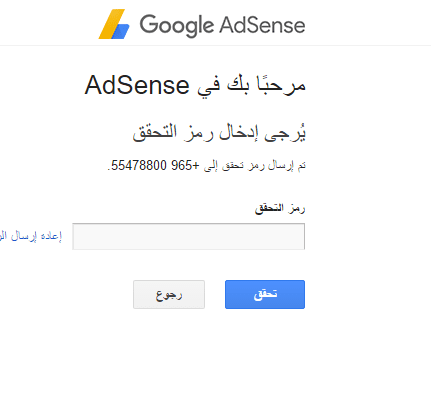Click the word في in welcome heading
This screenshot has width=431, height=401.
click(209, 87)
